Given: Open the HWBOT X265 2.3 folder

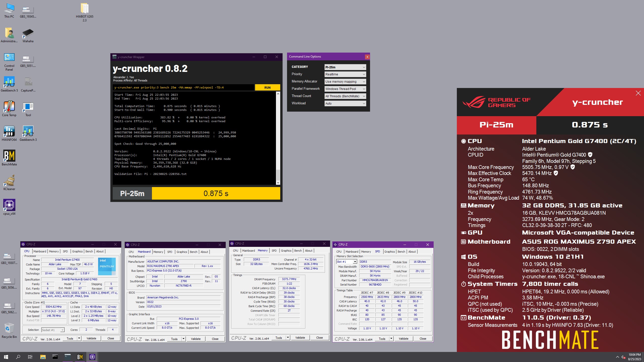Looking at the screenshot, I should [x=85, y=12].
